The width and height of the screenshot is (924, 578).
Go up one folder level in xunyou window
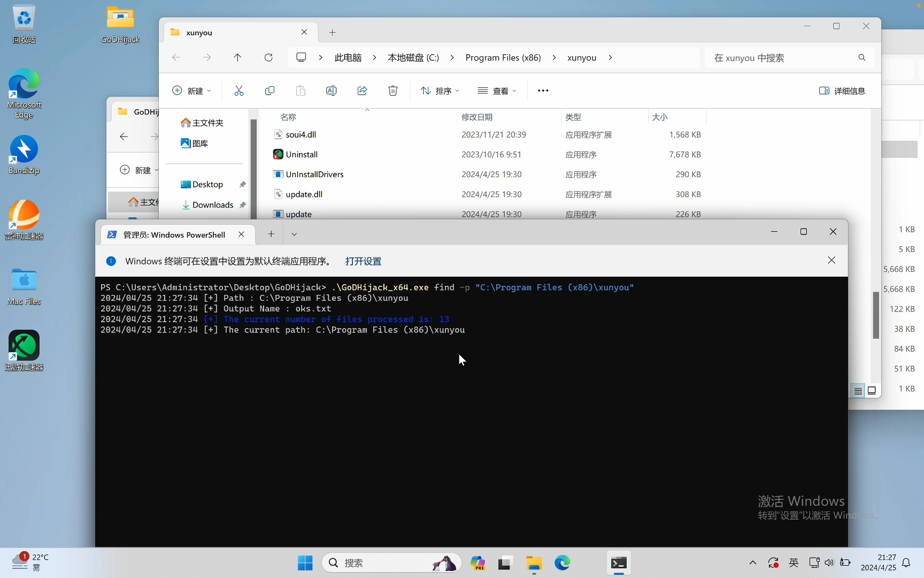tap(237, 57)
